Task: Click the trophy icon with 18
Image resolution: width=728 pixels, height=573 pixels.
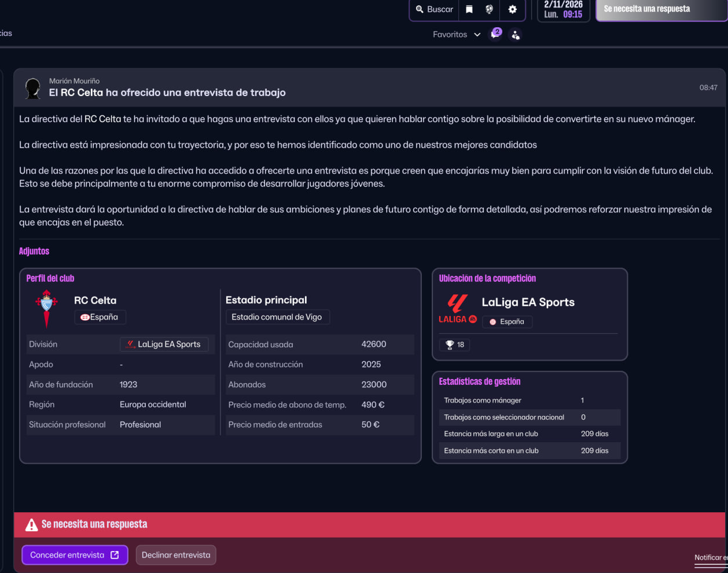Action: pos(455,345)
